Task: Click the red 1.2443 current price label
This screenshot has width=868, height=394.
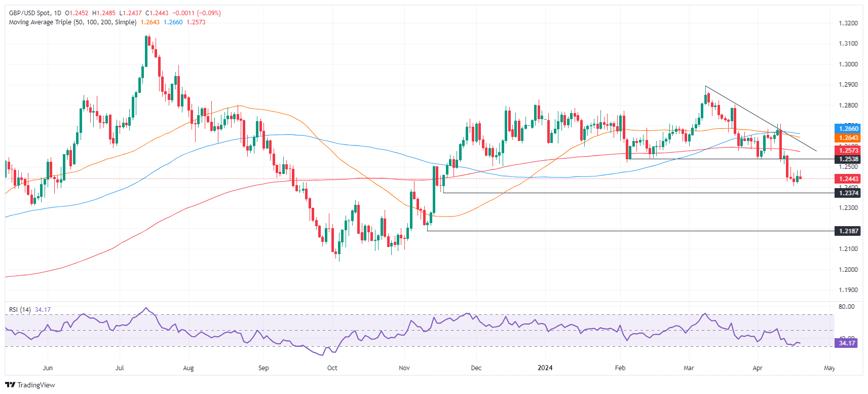Action: pyautogui.click(x=847, y=179)
